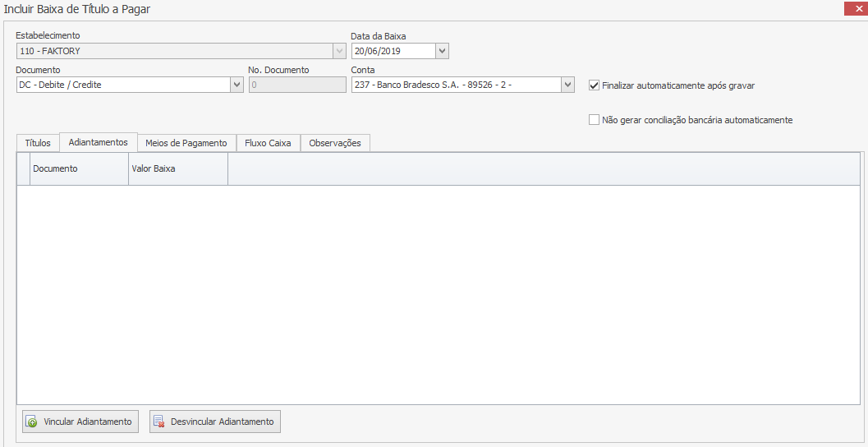Click the Valor Baixa column header

(x=177, y=168)
